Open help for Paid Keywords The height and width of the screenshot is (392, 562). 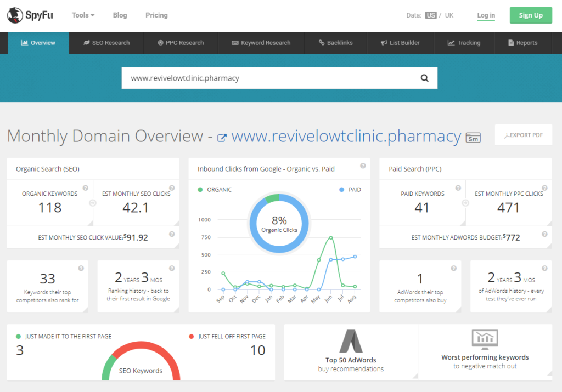(458, 188)
